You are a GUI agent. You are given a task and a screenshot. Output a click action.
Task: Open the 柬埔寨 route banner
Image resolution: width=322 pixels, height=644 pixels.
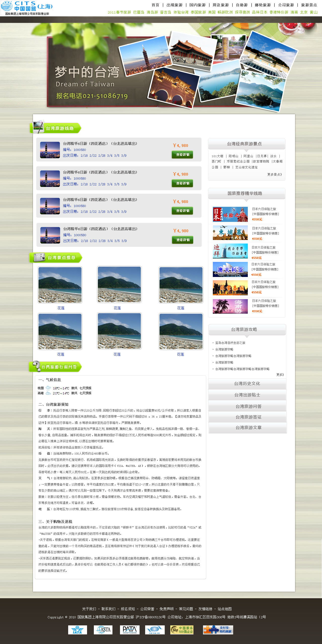coord(230,233)
